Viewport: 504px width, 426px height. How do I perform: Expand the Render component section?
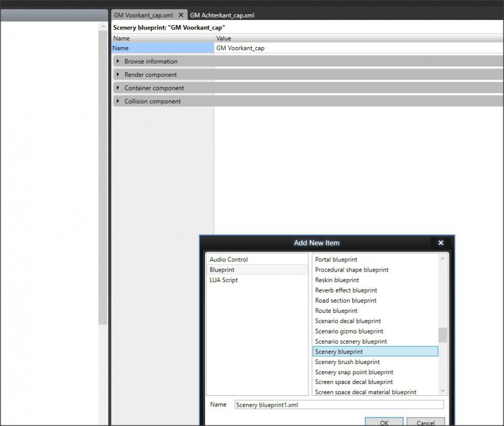click(x=118, y=74)
